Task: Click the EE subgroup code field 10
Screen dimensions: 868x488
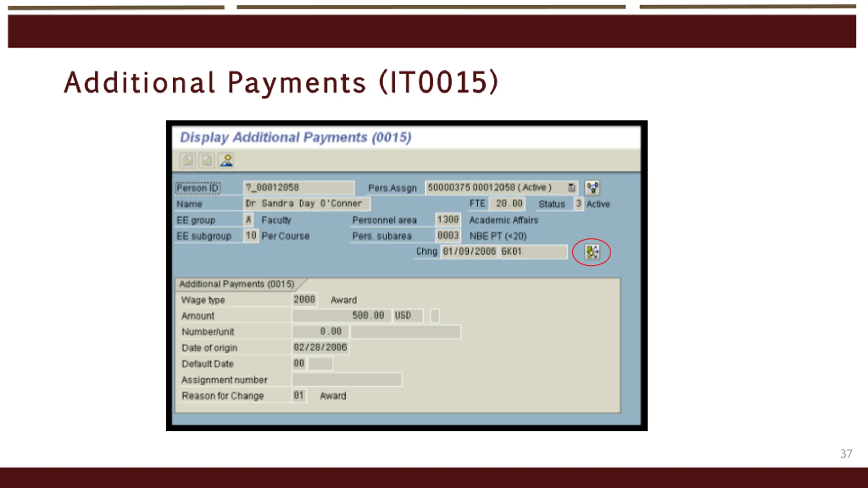Action: [251, 236]
